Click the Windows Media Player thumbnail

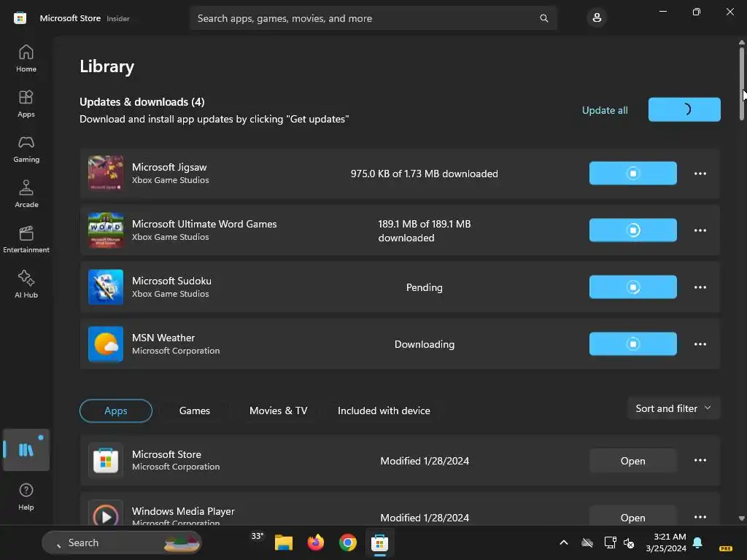(x=106, y=513)
